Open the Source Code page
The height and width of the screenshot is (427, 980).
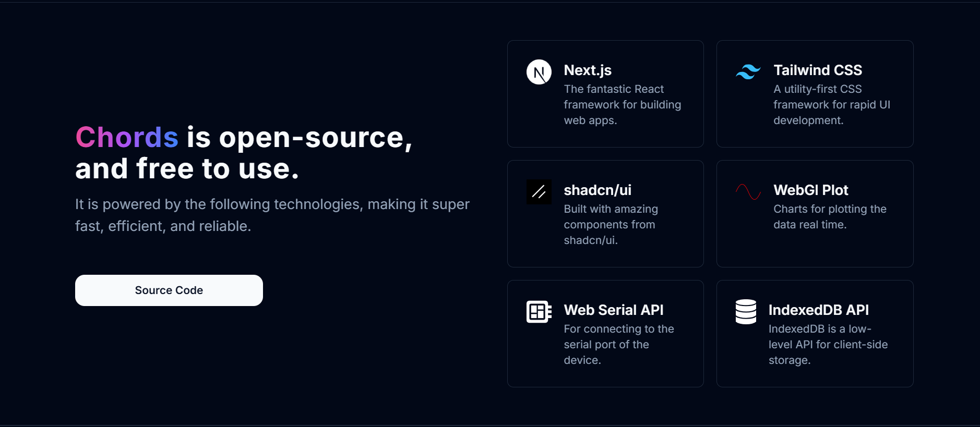point(169,290)
